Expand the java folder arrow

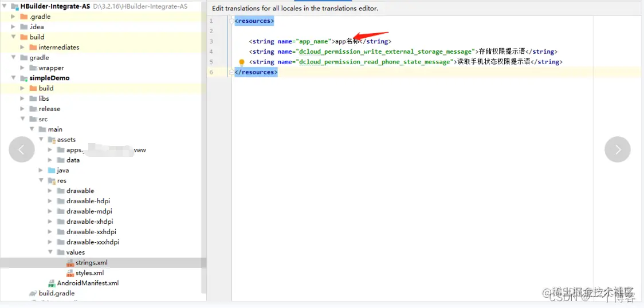click(x=41, y=170)
